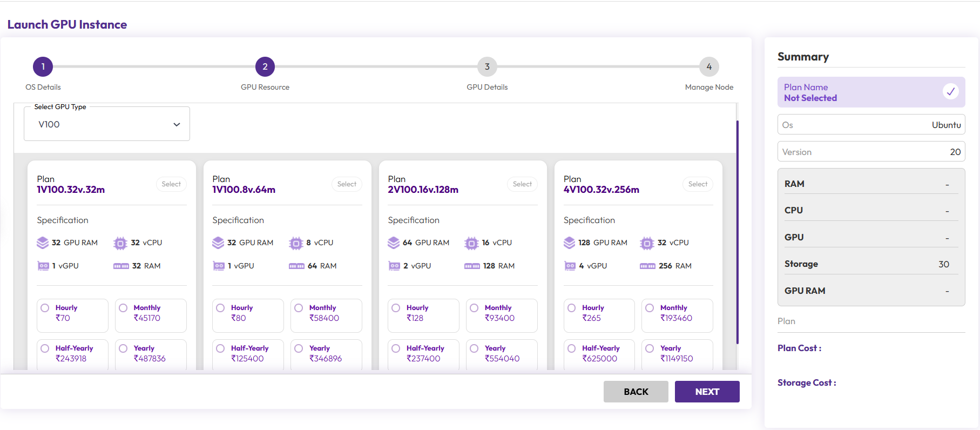Jump to step 3 GPU Details

[487, 67]
